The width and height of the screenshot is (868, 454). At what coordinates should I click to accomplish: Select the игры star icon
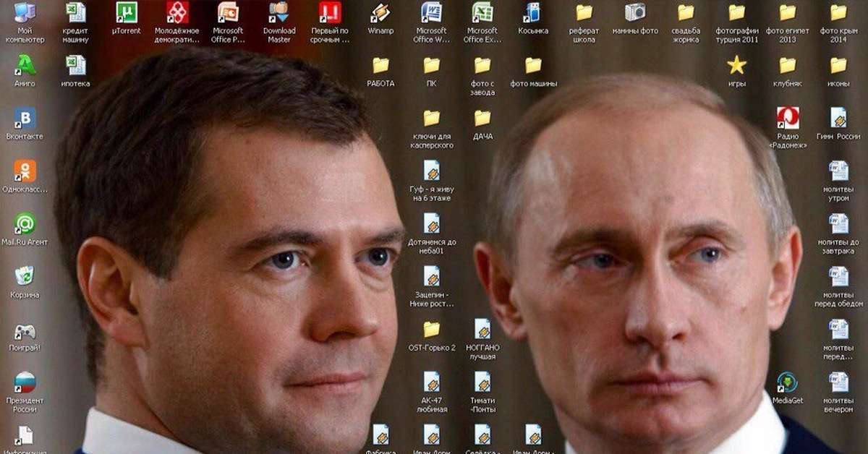(736, 66)
